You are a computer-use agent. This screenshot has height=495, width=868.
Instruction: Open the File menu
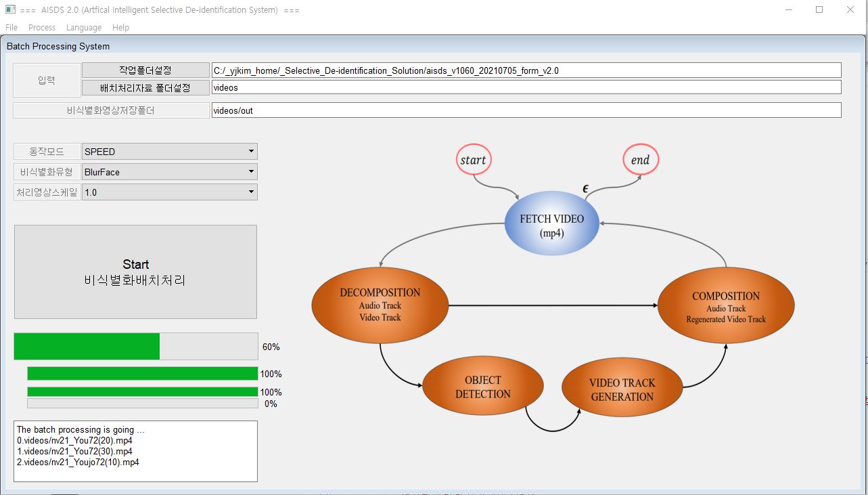[12, 28]
